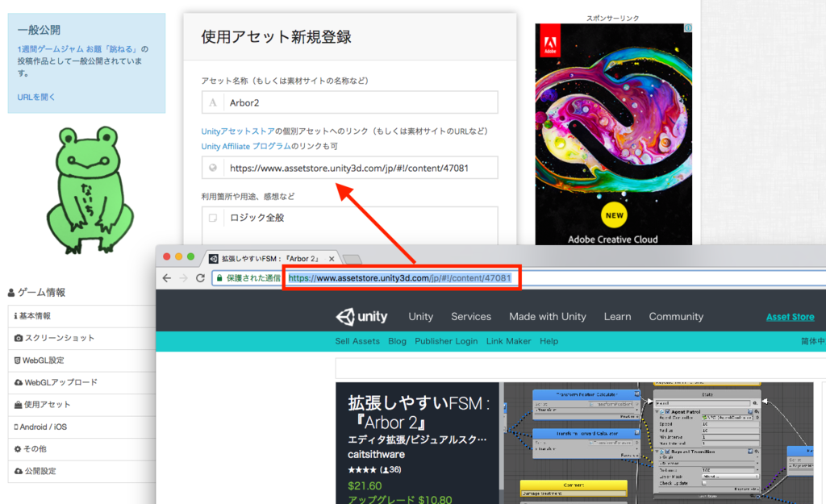Switch language to 简体中文
Screen dimensions: 826x504
coord(813,341)
